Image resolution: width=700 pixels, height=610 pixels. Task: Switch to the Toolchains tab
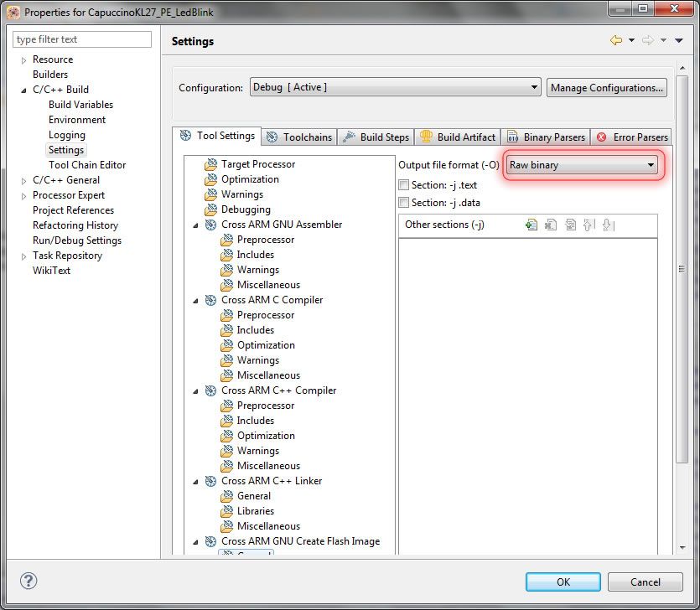(x=299, y=137)
